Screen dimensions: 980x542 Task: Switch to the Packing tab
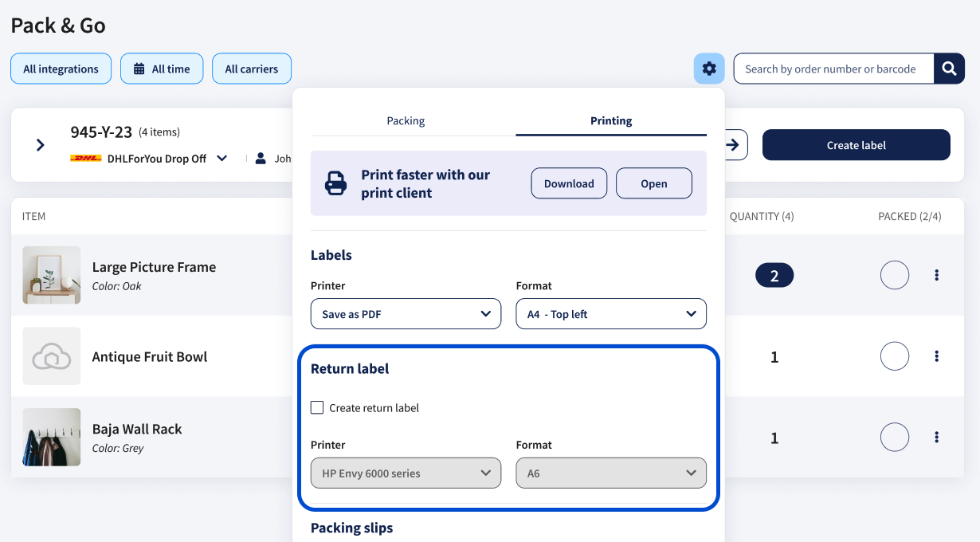[406, 121]
